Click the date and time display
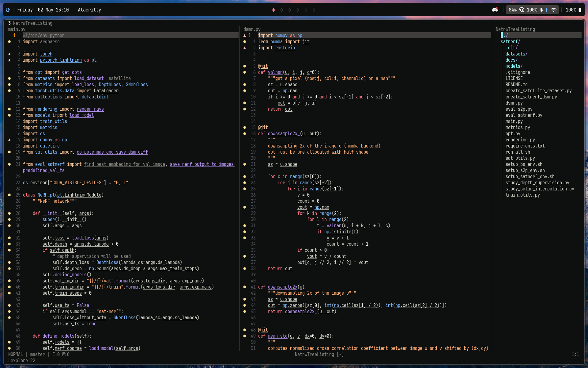588x368 pixels. (43, 10)
